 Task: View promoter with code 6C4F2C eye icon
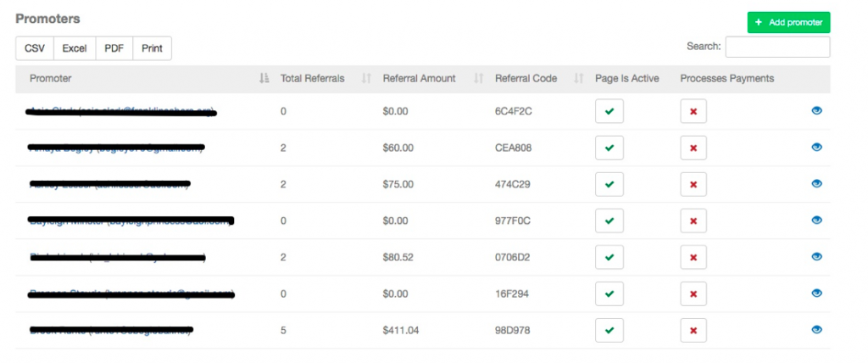click(816, 111)
